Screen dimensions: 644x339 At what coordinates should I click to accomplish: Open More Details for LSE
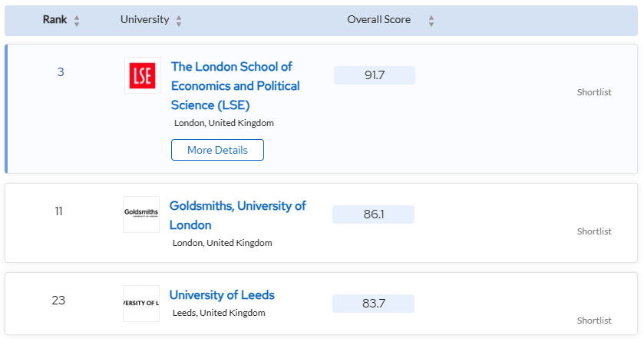(217, 150)
